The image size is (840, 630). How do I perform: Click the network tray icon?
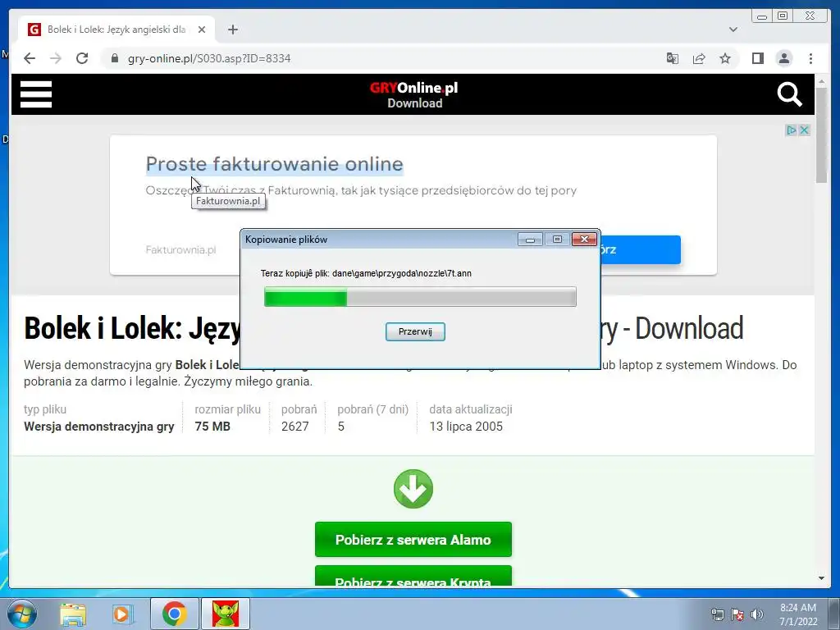coord(717,614)
